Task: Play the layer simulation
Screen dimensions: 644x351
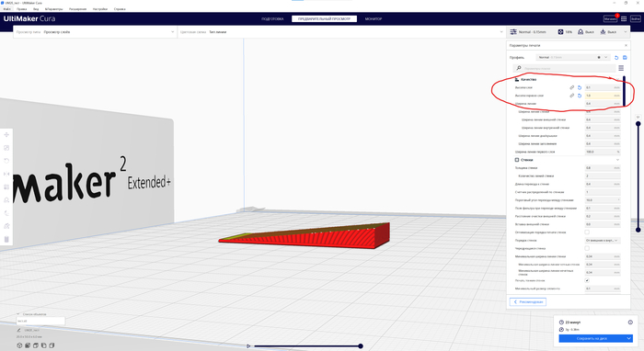Action: pyautogui.click(x=248, y=346)
